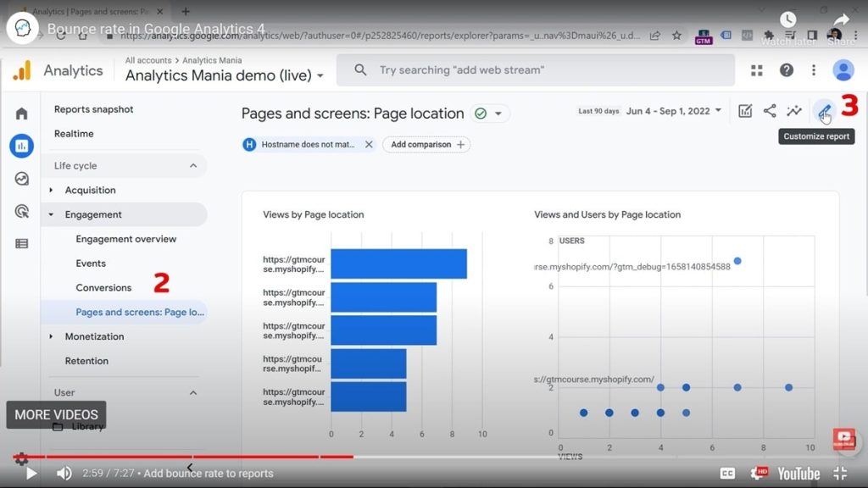
Task: Open Engagement overview report
Action: pos(126,239)
